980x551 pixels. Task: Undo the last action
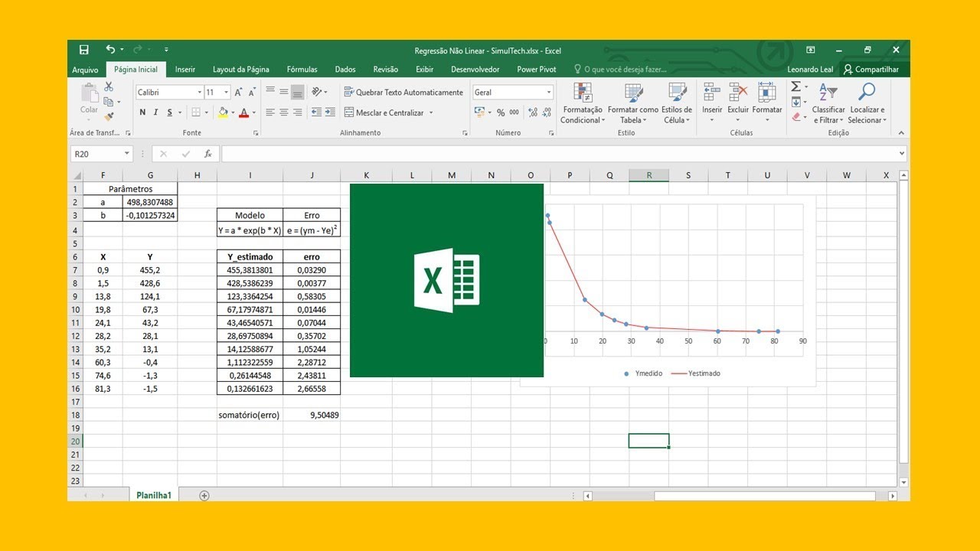coord(110,50)
